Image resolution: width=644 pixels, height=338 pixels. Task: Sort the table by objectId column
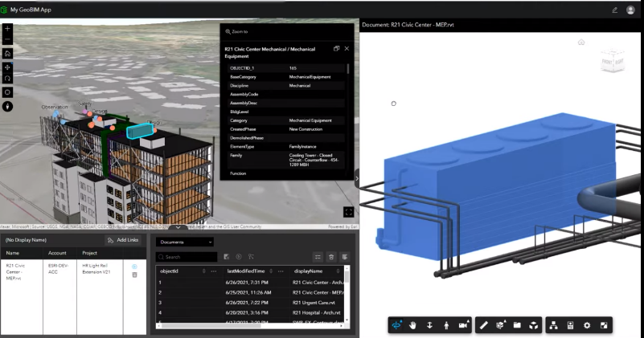tap(204, 271)
